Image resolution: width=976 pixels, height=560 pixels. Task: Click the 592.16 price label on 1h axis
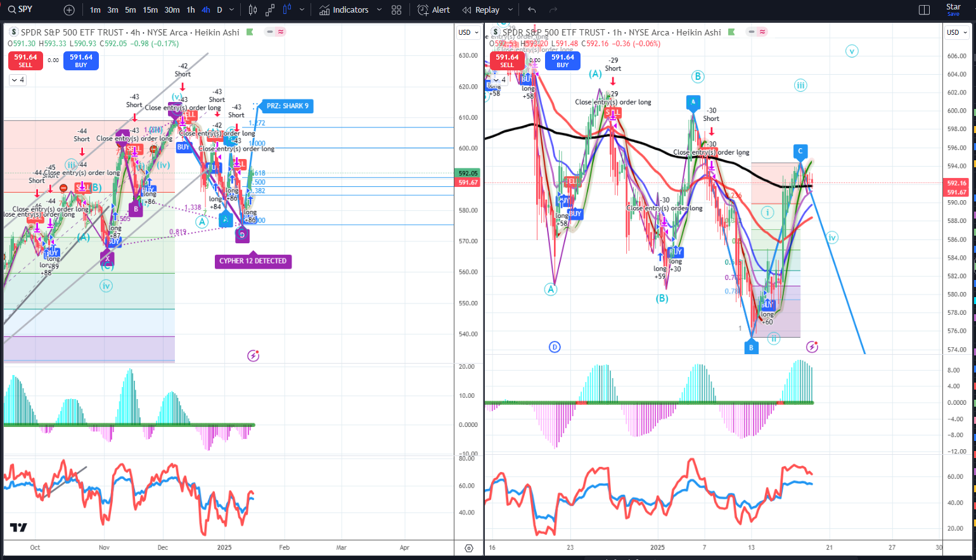[956, 183]
